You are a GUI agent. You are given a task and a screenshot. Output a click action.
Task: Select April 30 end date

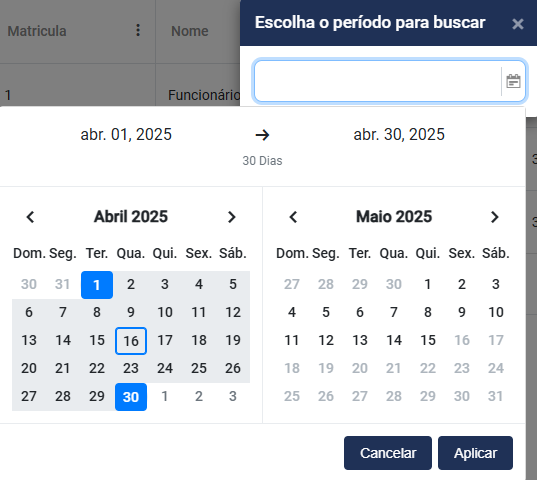(131, 397)
